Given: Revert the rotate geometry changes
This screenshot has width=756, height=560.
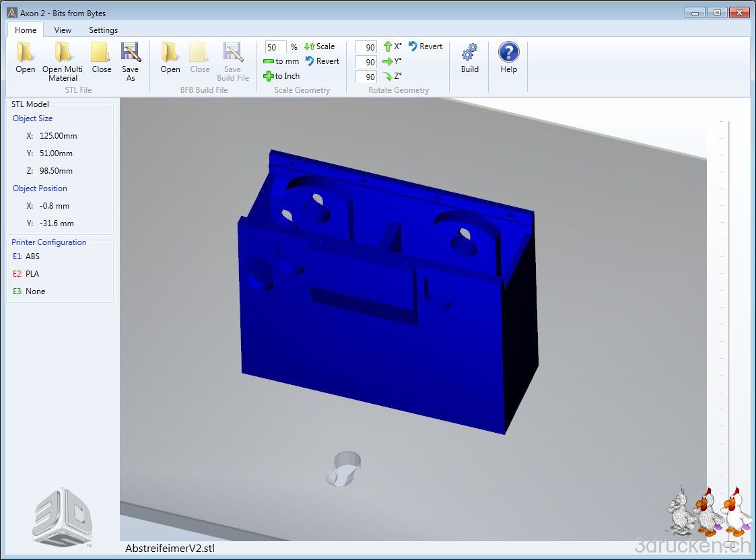Looking at the screenshot, I should tap(425, 46).
